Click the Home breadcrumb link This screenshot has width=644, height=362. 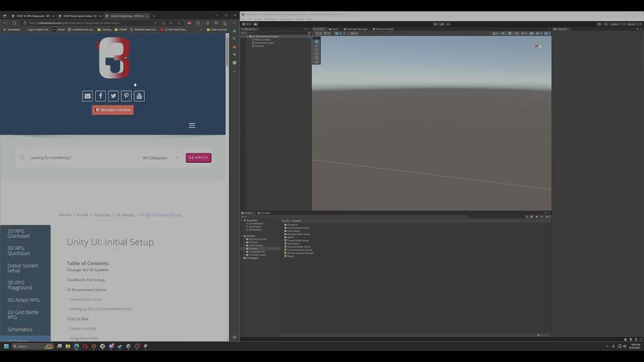[65, 215]
